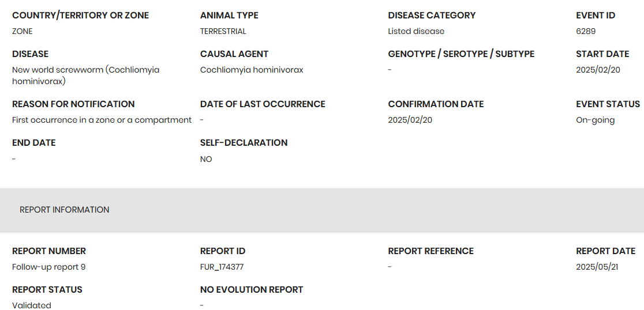Click the Validated report status value
The image size is (644, 310).
coord(32,305)
